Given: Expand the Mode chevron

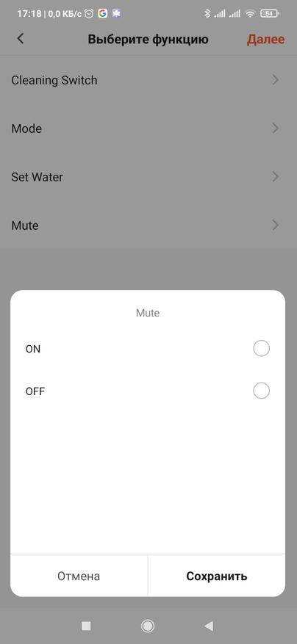Looking at the screenshot, I should coord(276,129).
